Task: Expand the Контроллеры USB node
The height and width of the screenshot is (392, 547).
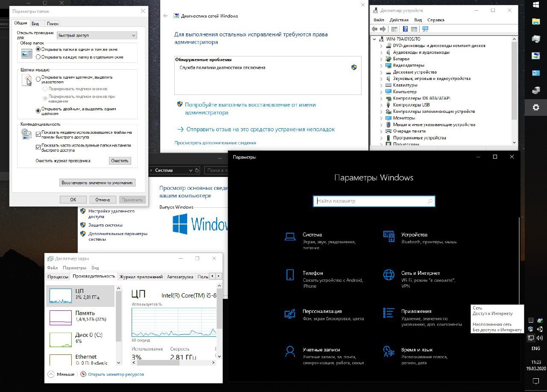Action: tap(381, 105)
